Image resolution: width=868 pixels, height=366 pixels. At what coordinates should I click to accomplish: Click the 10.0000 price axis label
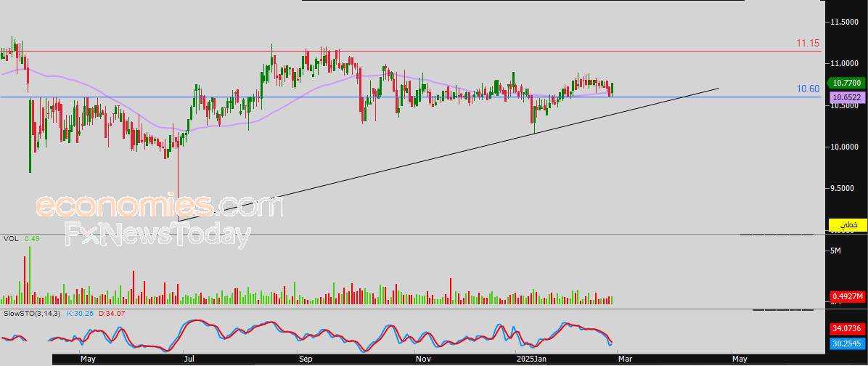click(844, 147)
